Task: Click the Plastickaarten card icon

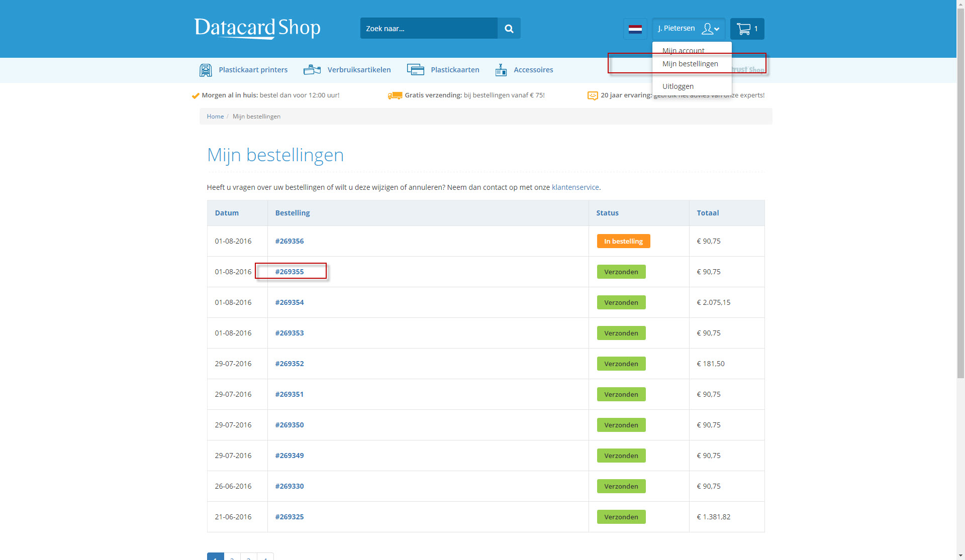Action: coord(416,70)
